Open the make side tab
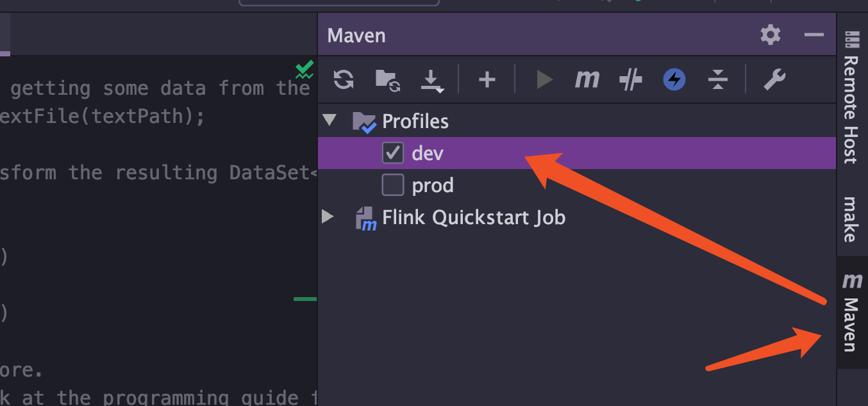Viewport: 868px width, 406px height. coord(851,219)
